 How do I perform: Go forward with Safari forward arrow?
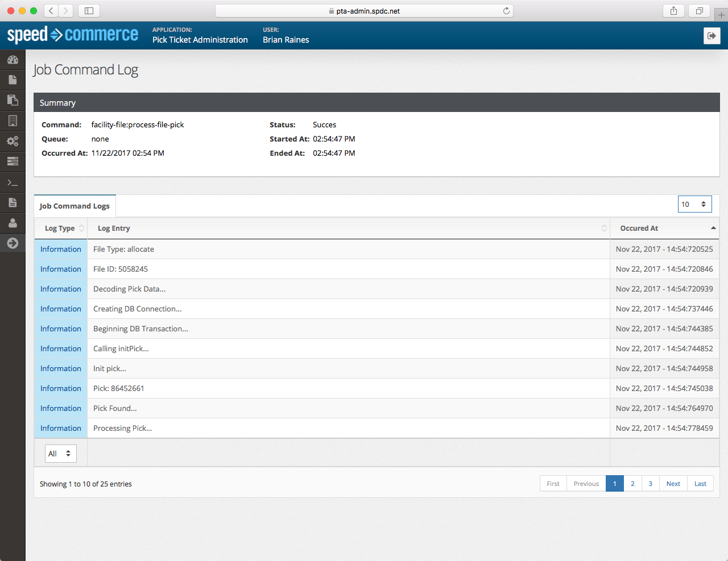coord(66,11)
